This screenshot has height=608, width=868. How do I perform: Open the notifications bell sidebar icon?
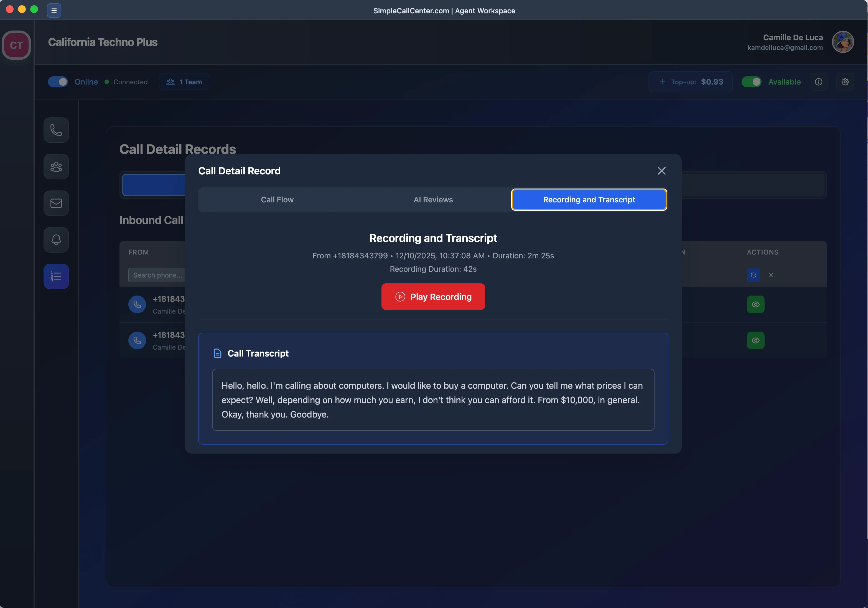pyautogui.click(x=56, y=240)
